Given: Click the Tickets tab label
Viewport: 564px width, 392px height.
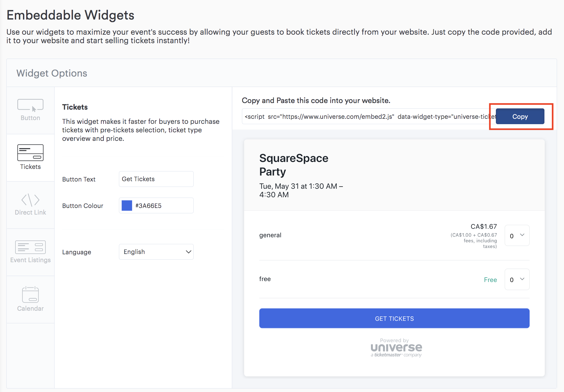Looking at the screenshot, I should click(30, 167).
